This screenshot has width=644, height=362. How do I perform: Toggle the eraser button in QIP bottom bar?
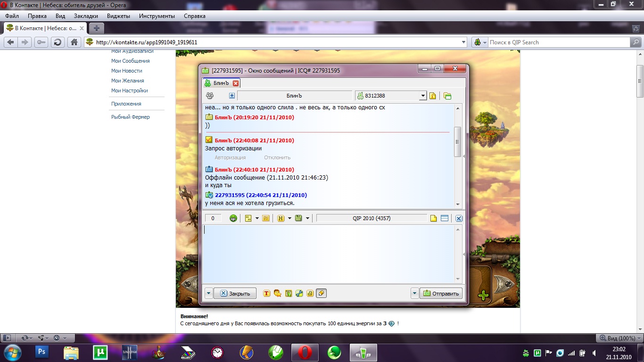coord(321,293)
